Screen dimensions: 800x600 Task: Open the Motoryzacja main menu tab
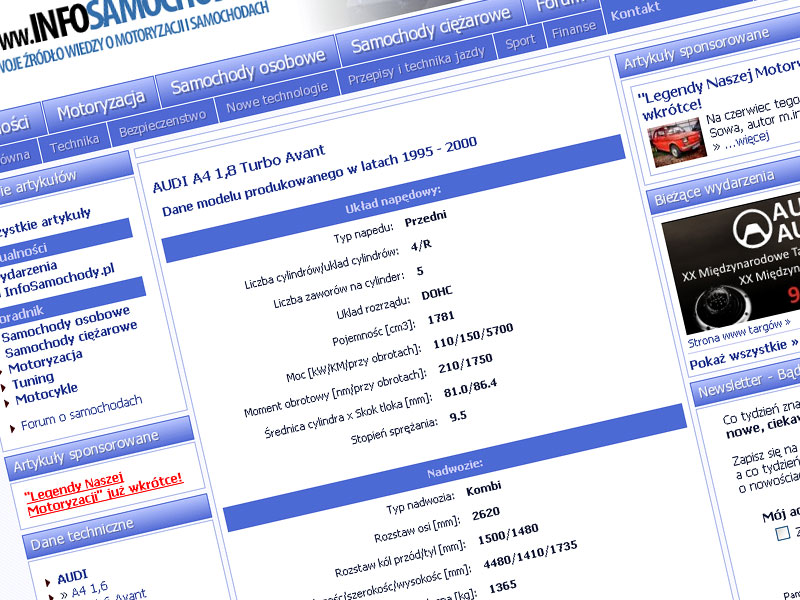click(x=100, y=104)
